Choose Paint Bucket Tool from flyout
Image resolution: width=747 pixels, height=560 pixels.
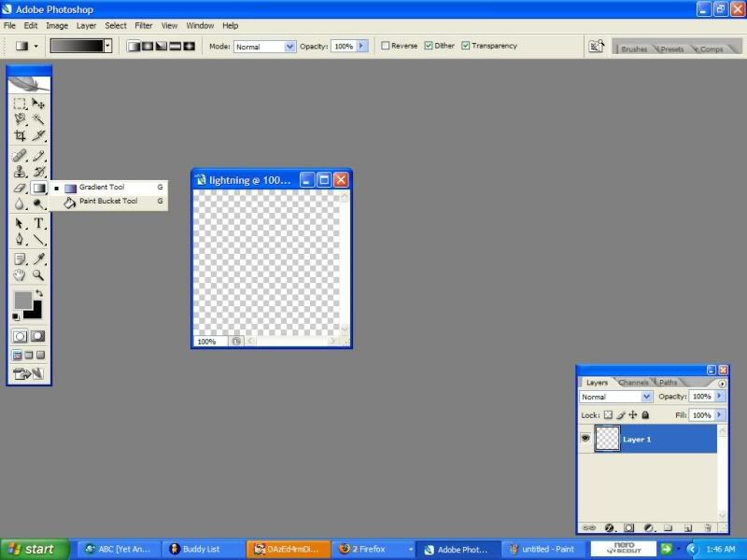click(x=108, y=202)
